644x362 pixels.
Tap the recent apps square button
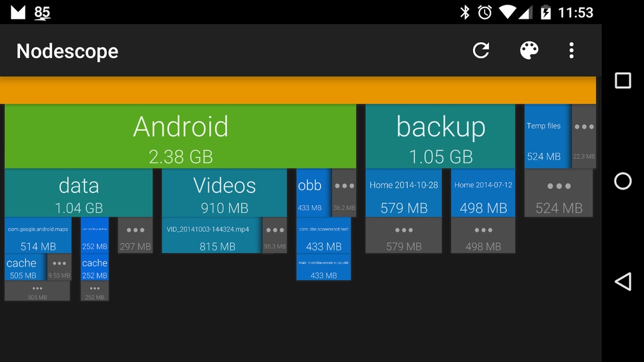pos(623,80)
